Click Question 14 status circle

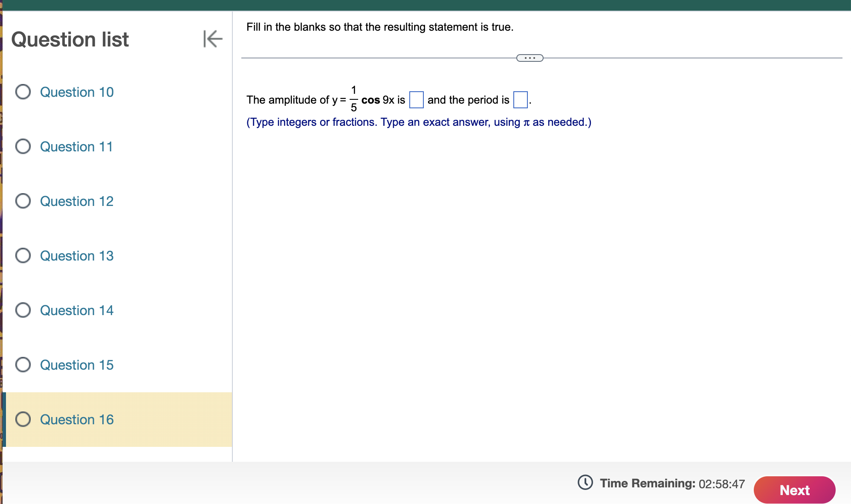click(x=23, y=310)
